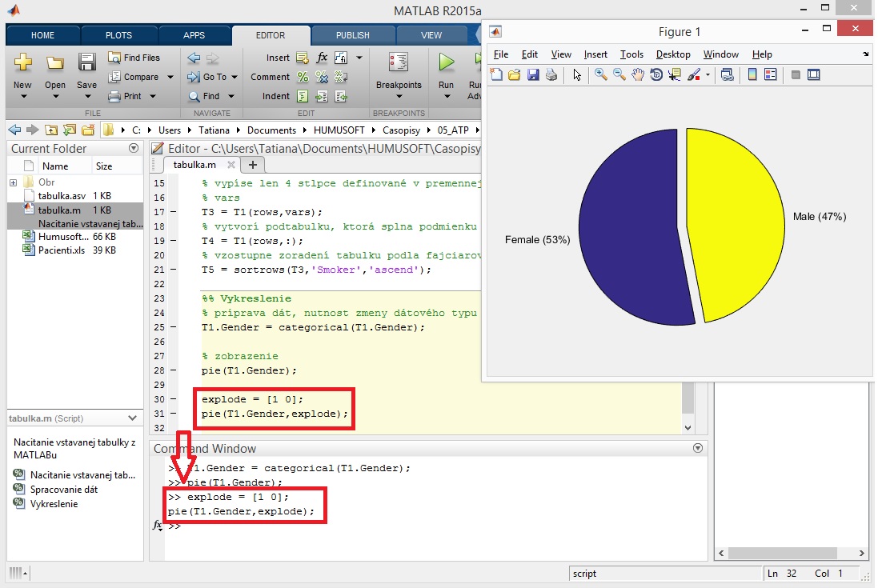This screenshot has width=878, height=588.
Task: Click the HUMUSOFT segment in the address path
Action: pyautogui.click(x=339, y=130)
